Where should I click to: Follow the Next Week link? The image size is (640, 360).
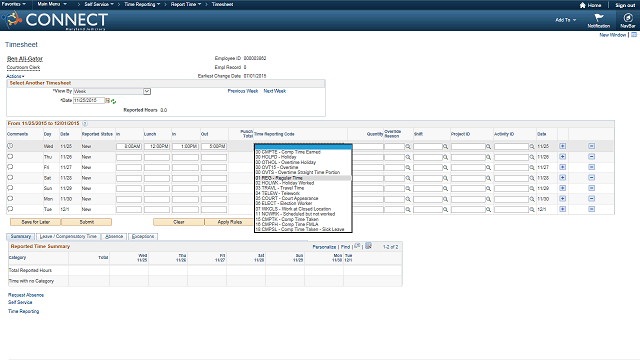coord(275,91)
